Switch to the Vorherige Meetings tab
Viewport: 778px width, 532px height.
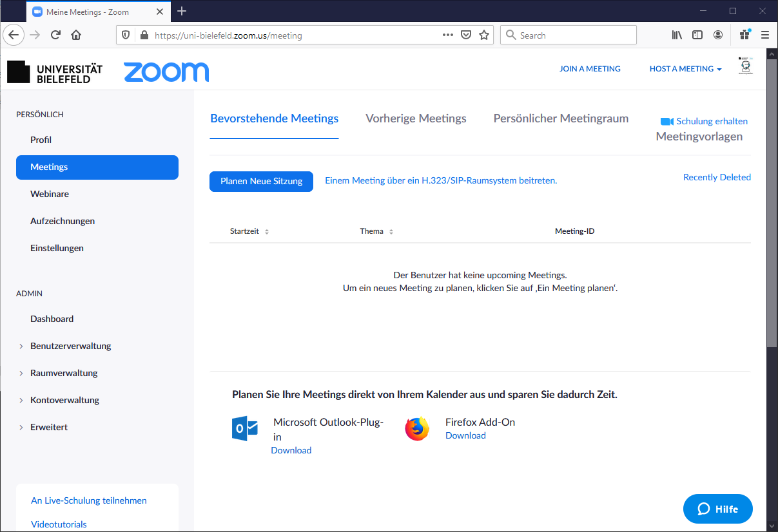pos(416,119)
